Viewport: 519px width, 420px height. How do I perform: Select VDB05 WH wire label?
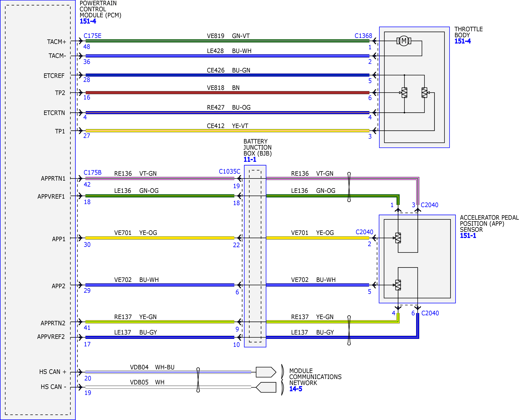tap(147, 382)
